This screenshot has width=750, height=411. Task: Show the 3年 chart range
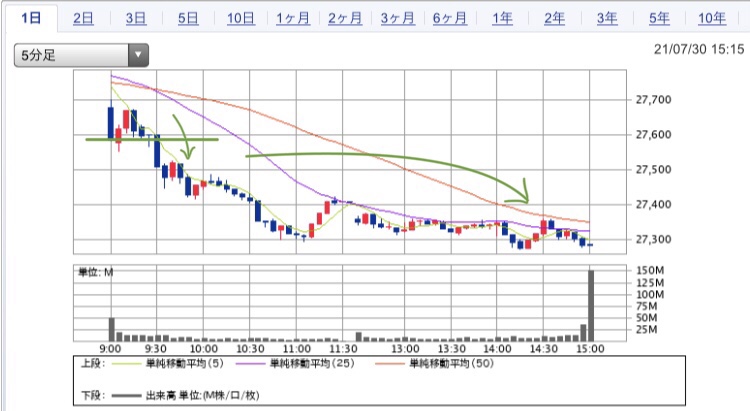pyautogui.click(x=607, y=19)
